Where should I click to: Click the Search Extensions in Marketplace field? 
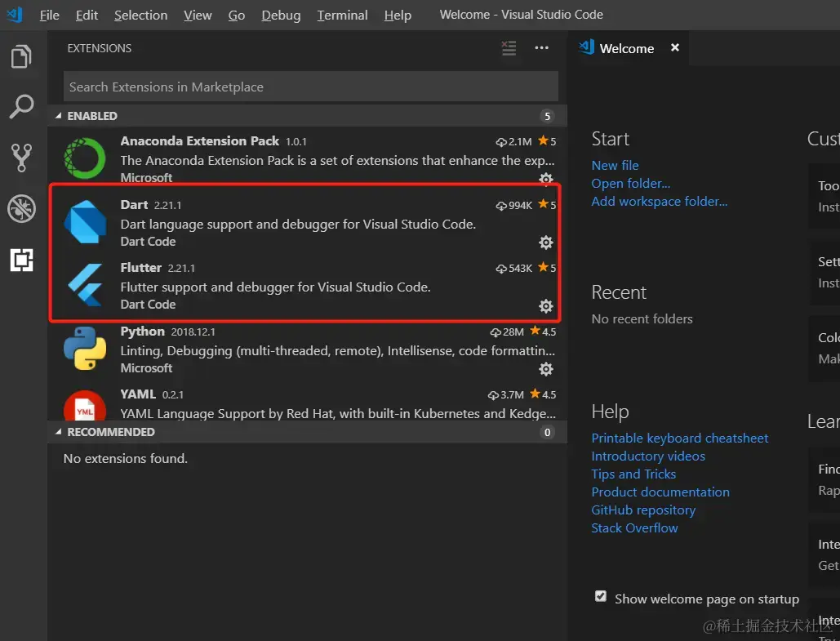(x=311, y=87)
